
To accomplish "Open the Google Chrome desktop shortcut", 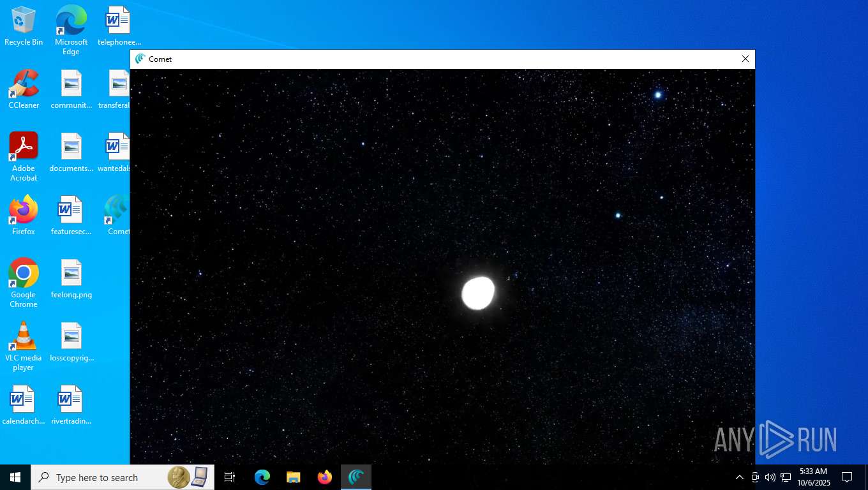I will click(x=24, y=283).
